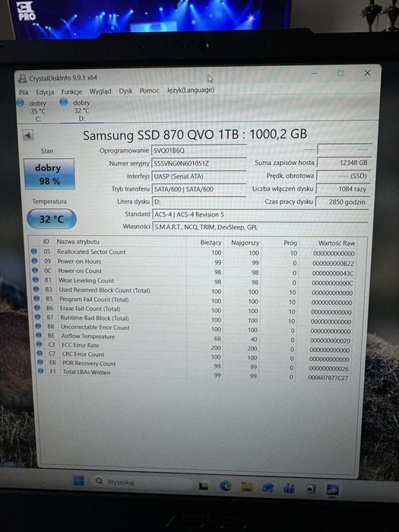This screenshot has width=399, height=532.
Task: Close the CrystalDiskInfo window
Action: click(x=367, y=73)
